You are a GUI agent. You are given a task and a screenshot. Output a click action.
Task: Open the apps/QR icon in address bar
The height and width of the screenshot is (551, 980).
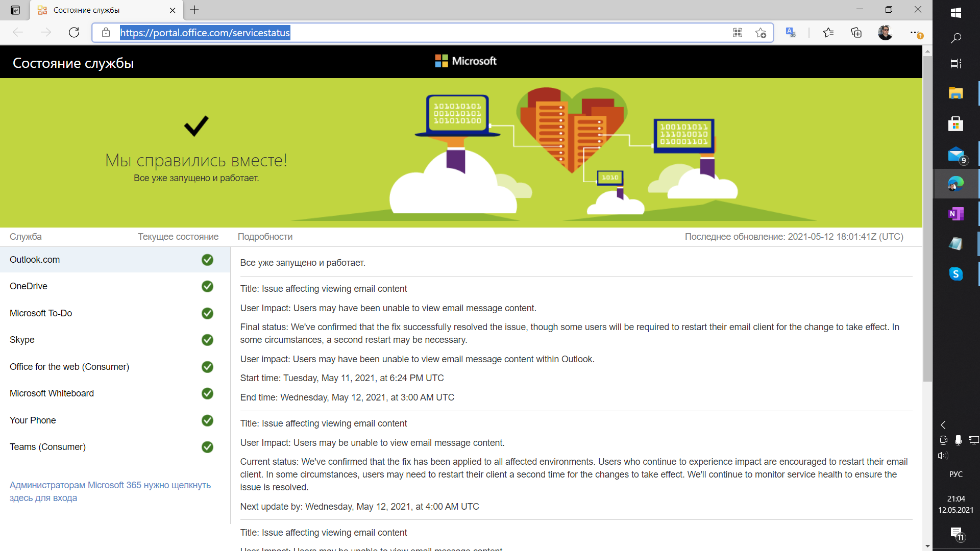pyautogui.click(x=737, y=33)
